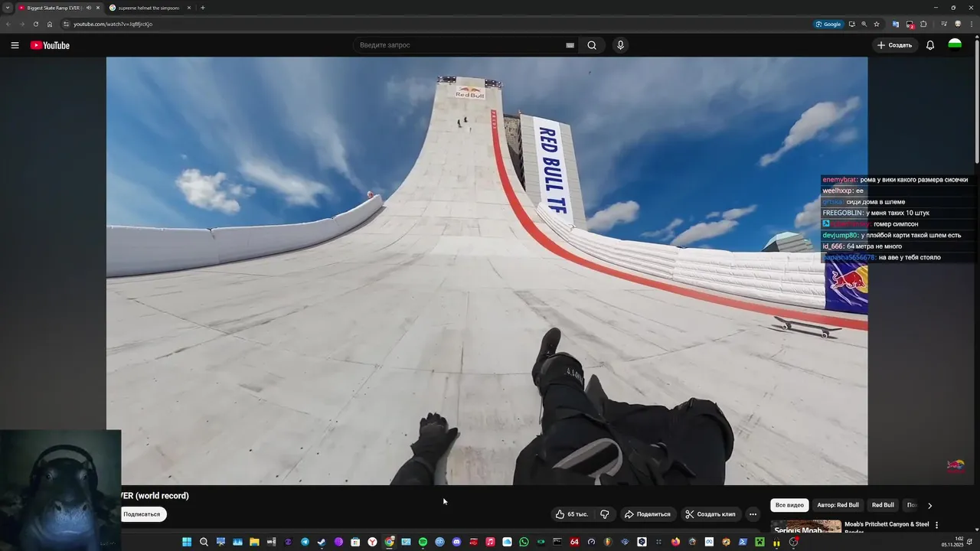Open the Windows Start menu

[187, 542]
